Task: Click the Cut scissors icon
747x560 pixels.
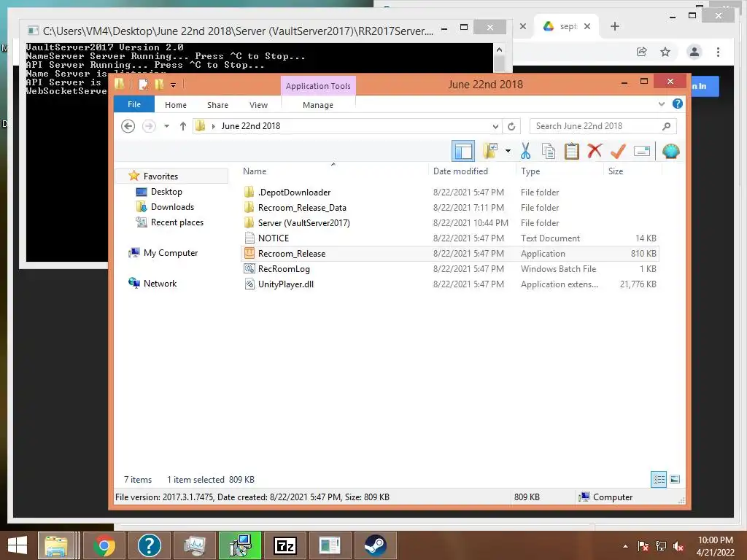Action: 525,152
